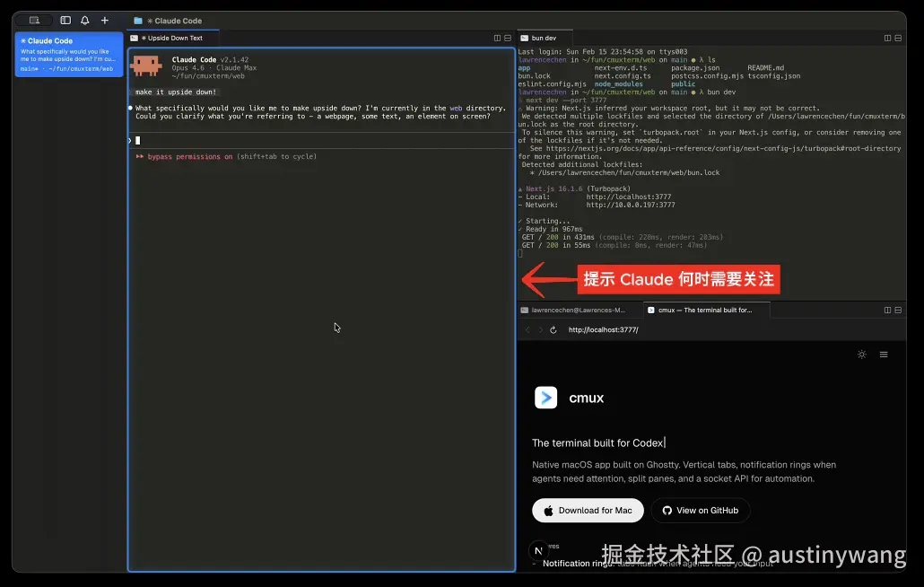This screenshot has width=924, height=587.
Task: Click 'package.json' in ls output
Action: tap(694, 68)
